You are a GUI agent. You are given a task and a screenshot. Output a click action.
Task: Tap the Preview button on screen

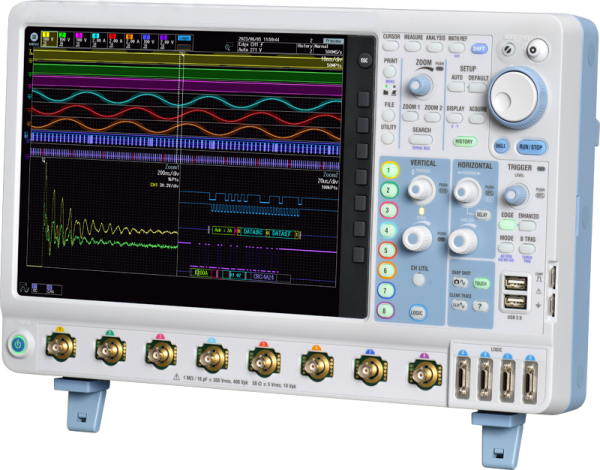coord(333,41)
